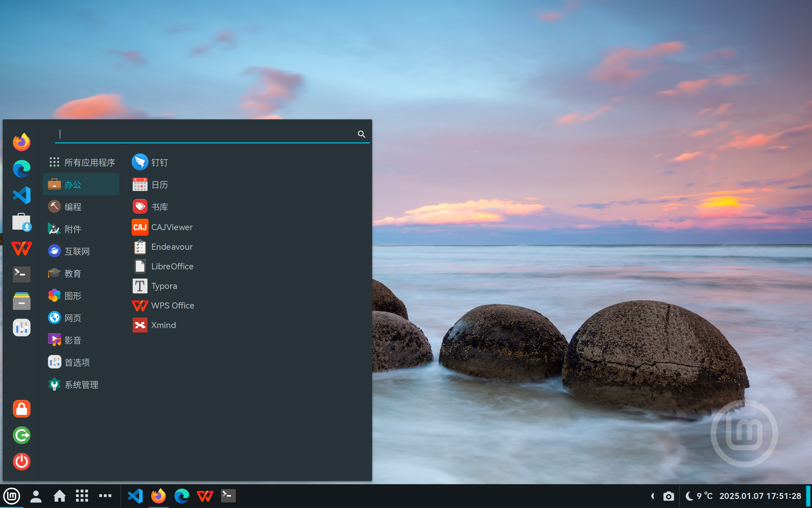Launch Typora
The image size is (812, 508).
coord(155,286)
